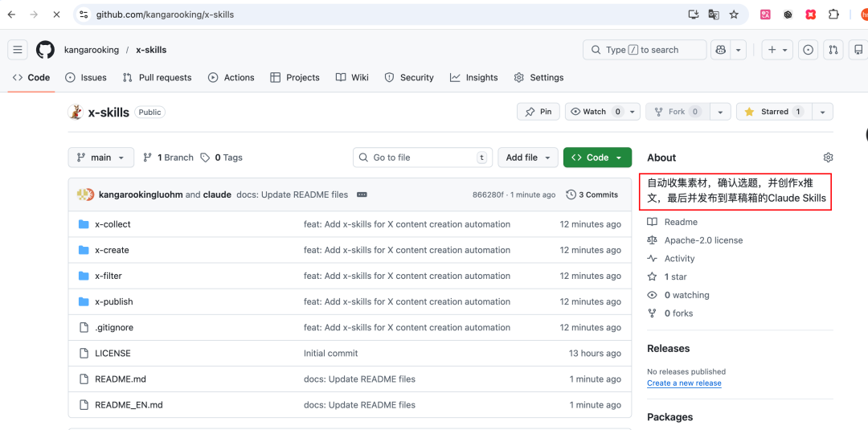The image size is (868, 430).
Task: Open the Insights tab
Action: (474, 78)
